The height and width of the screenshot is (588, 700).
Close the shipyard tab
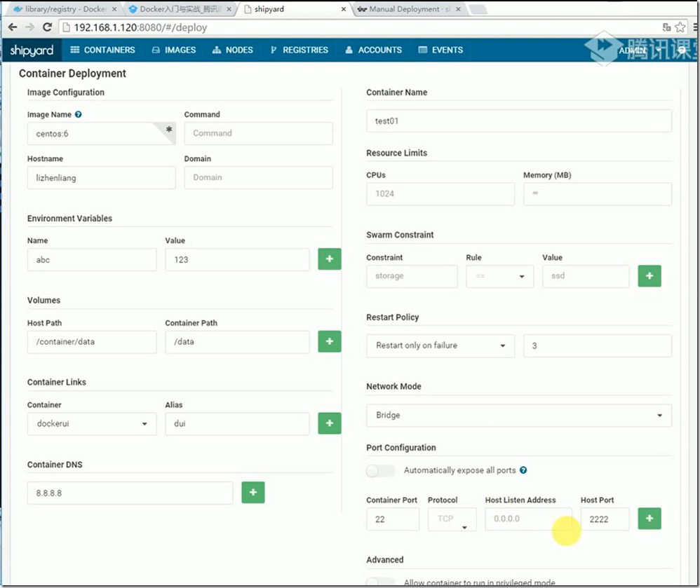click(x=343, y=9)
